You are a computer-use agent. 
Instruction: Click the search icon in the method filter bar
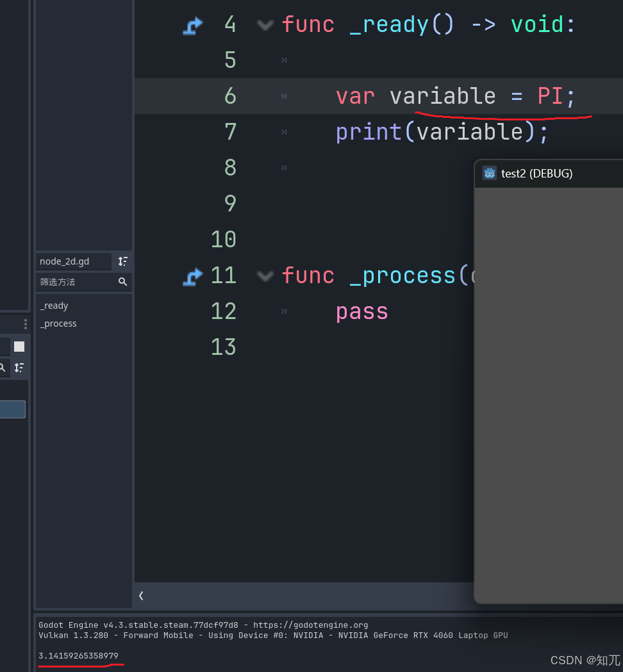point(122,282)
